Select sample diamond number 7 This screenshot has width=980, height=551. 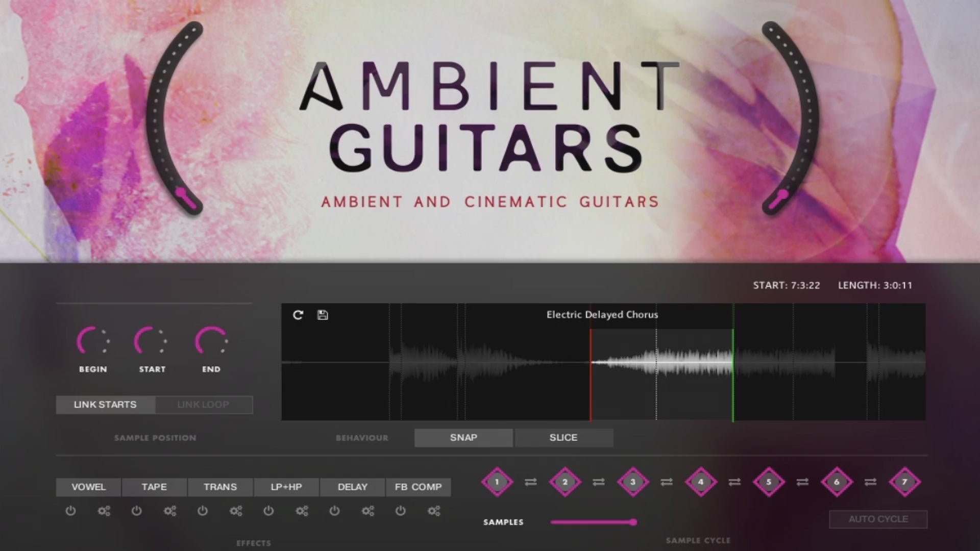coord(904,482)
